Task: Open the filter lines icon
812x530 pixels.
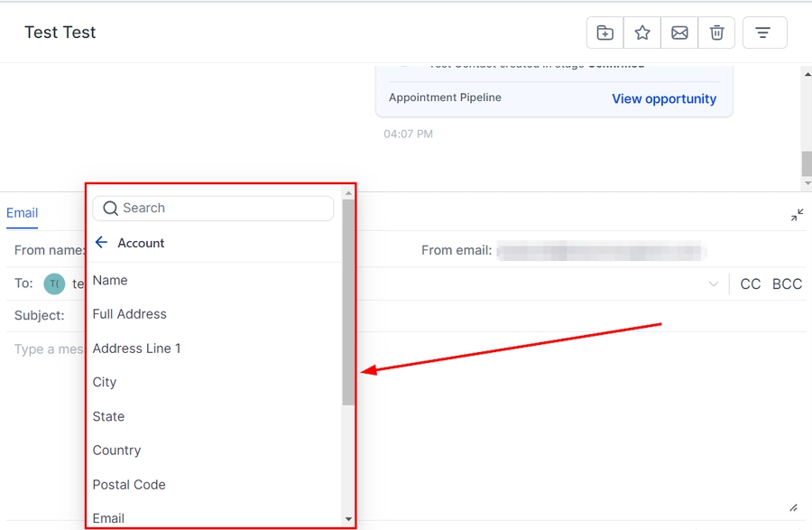Action: pyautogui.click(x=763, y=33)
